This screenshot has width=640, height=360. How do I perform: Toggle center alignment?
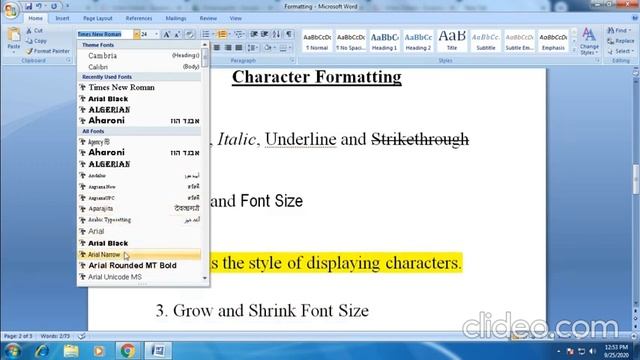tap(217, 48)
